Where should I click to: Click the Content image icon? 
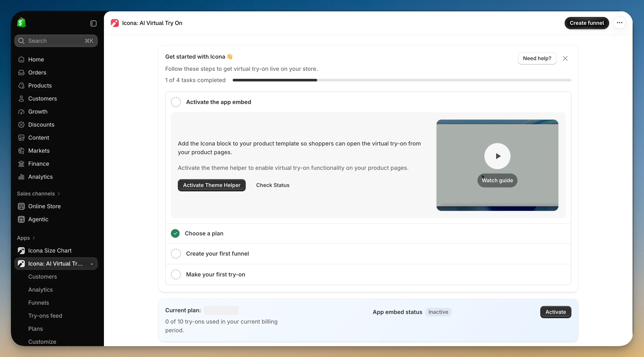[x=21, y=137]
